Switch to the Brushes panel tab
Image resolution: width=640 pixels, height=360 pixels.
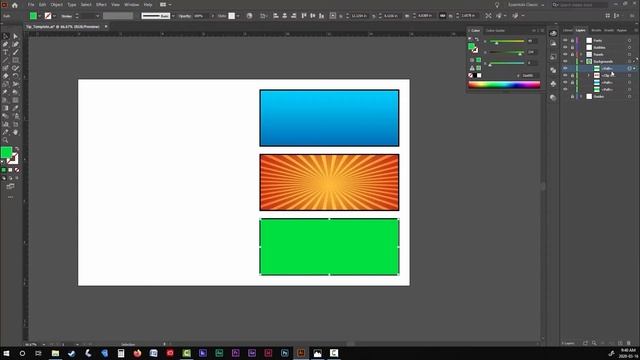[596, 30]
